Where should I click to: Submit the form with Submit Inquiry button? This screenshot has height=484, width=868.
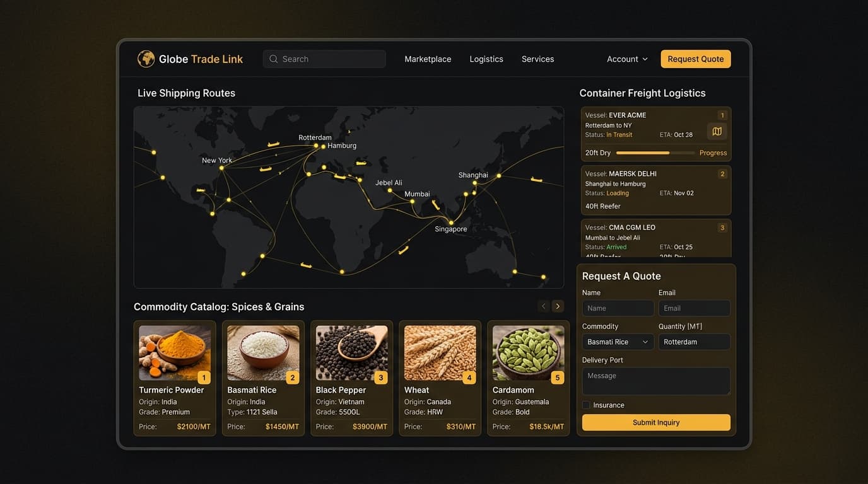pyautogui.click(x=656, y=422)
